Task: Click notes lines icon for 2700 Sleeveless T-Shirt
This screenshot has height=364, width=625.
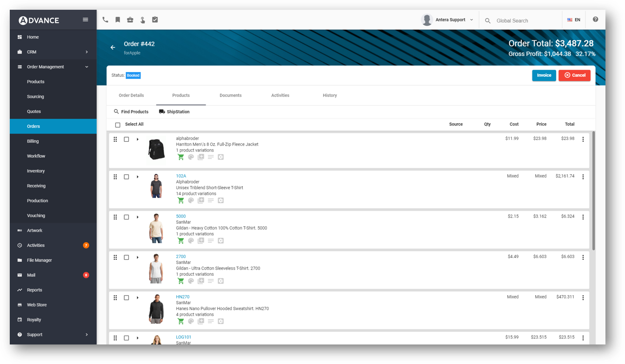Action: [x=211, y=281]
